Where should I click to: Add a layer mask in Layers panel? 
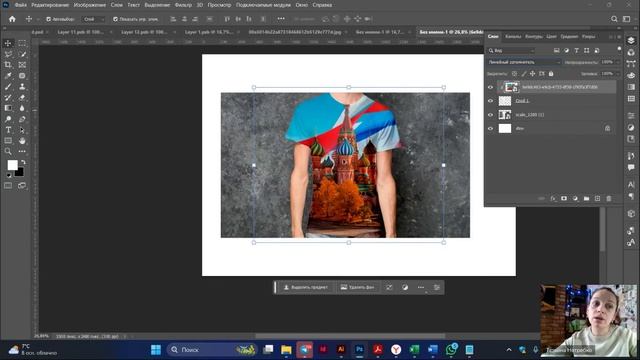564,198
